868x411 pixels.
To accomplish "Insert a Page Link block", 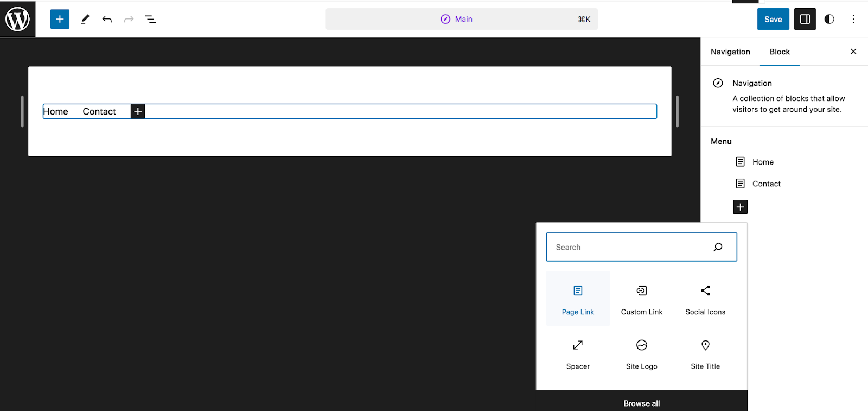I will [578, 299].
